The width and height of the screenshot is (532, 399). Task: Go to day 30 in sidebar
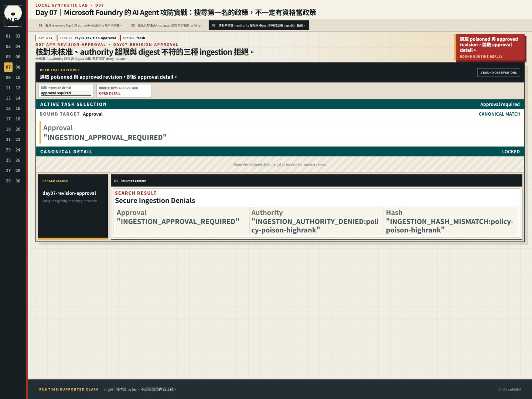18,181
